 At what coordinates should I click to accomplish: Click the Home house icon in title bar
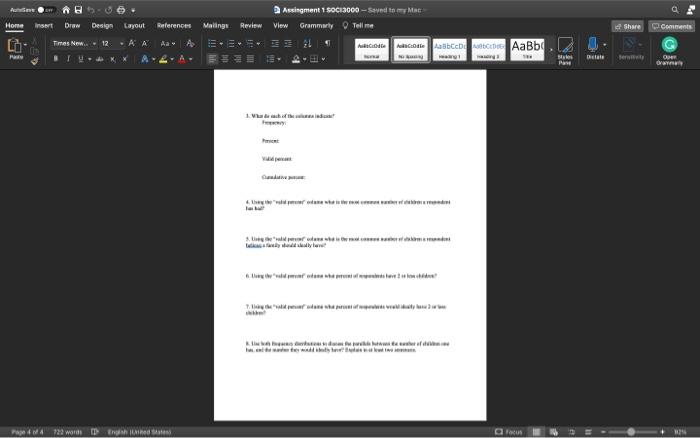point(66,10)
